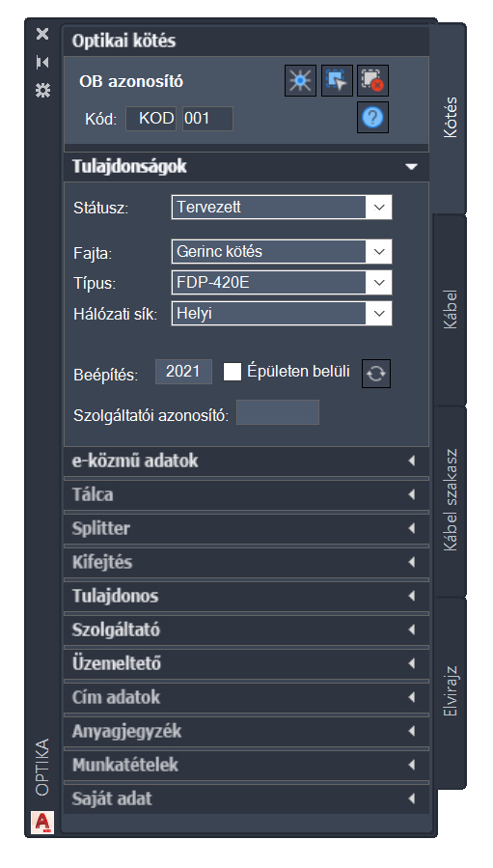Switch to the Kábel tab
This screenshot has height=868, width=493.
pos(451,309)
